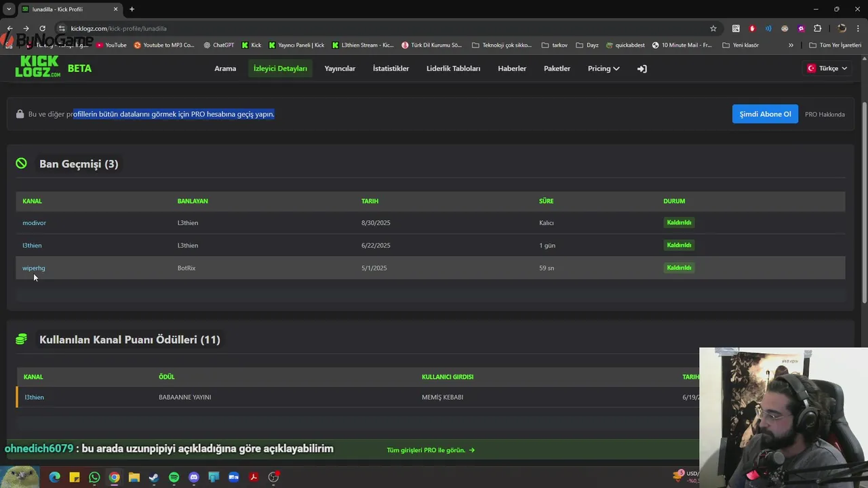Image resolution: width=868 pixels, height=488 pixels.
Task: Open the YouTube bookmark
Action: [111, 45]
